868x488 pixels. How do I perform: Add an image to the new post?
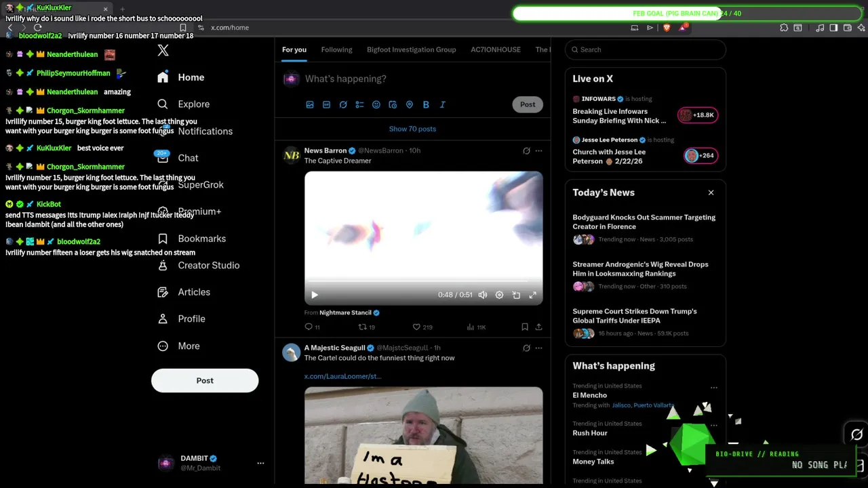[310, 104]
